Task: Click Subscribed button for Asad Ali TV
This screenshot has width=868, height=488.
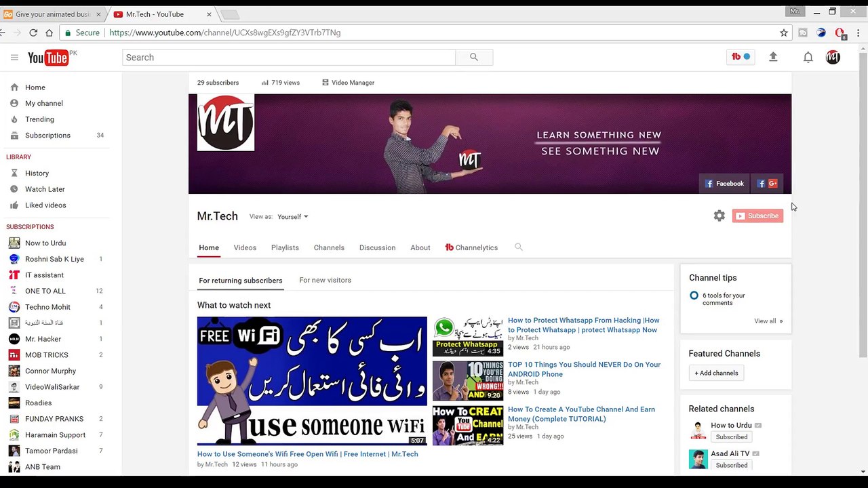Action: pyautogui.click(x=732, y=466)
